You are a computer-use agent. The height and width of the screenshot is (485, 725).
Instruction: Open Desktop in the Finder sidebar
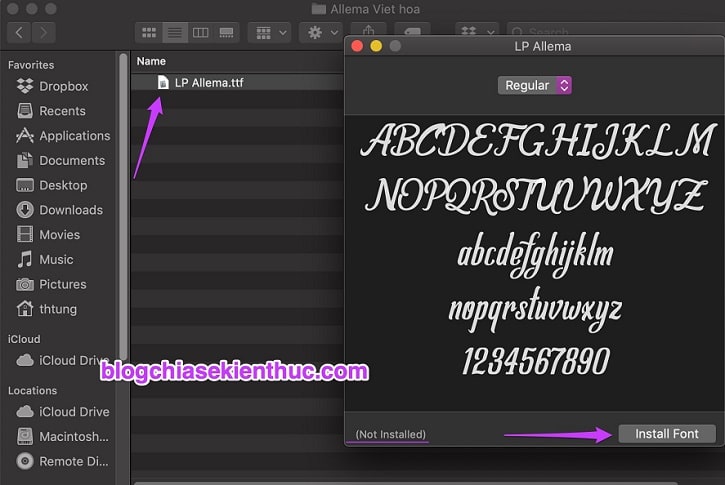tap(51, 185)
